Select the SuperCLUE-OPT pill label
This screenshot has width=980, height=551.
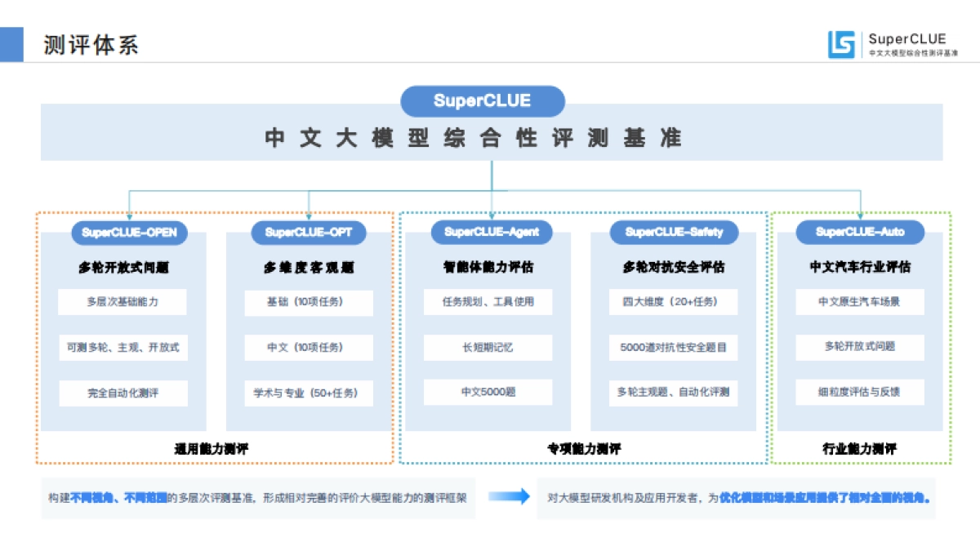309,233
